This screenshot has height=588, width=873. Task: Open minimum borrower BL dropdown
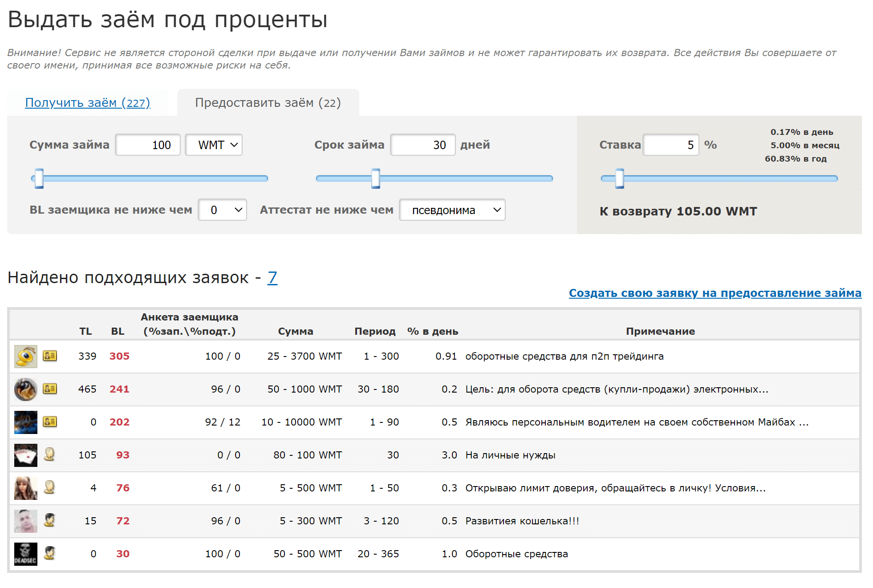[222, 210]
